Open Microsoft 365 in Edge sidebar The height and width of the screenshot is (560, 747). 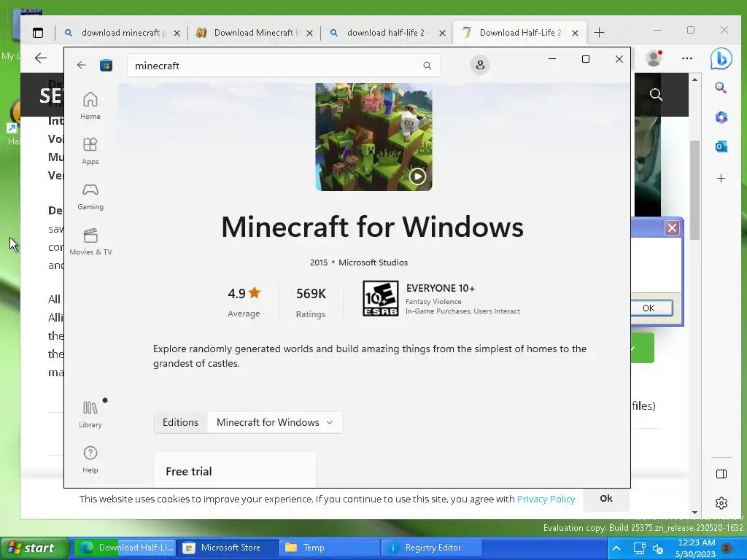point(721,117)
